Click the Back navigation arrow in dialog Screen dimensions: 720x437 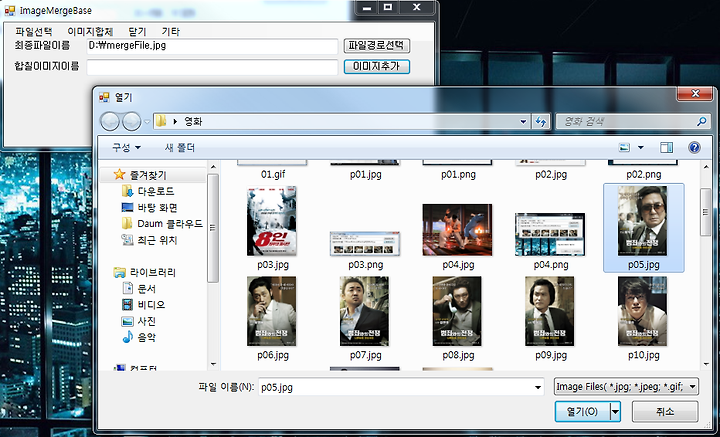click(x=110, y=122)
